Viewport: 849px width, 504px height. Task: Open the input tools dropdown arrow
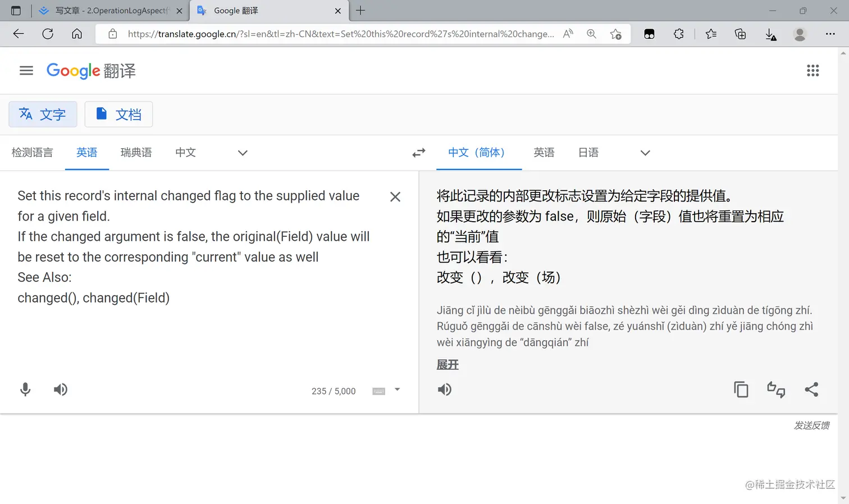(397, 390)
